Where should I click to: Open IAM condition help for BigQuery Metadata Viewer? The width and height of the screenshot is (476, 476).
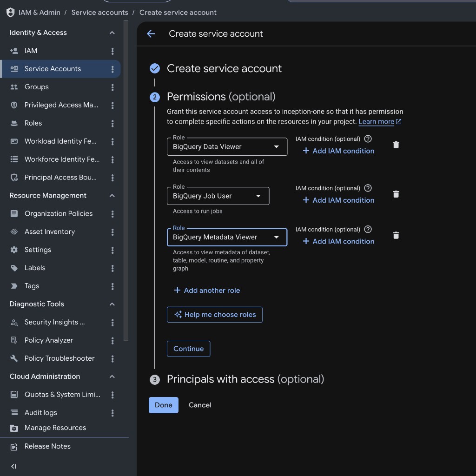point(368,229)
